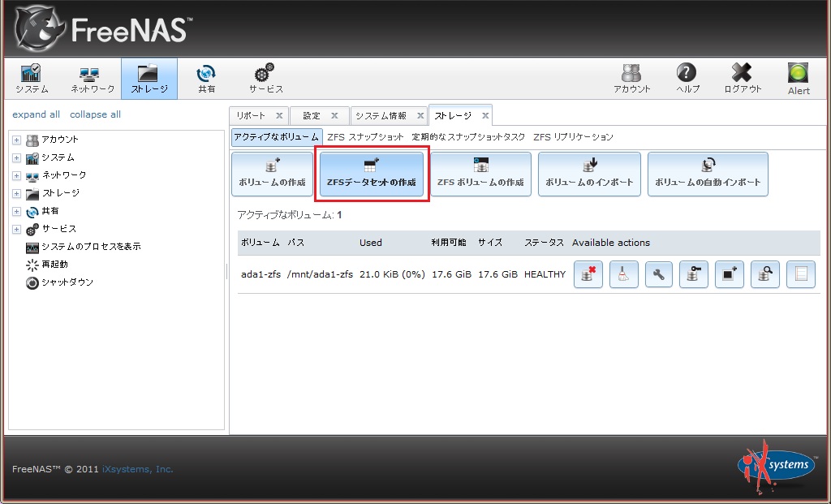Click the ada1-zfs volume name cell
The width and height of the screenshot is (831, 504).
pyautogui.click(x=260, y=274)
